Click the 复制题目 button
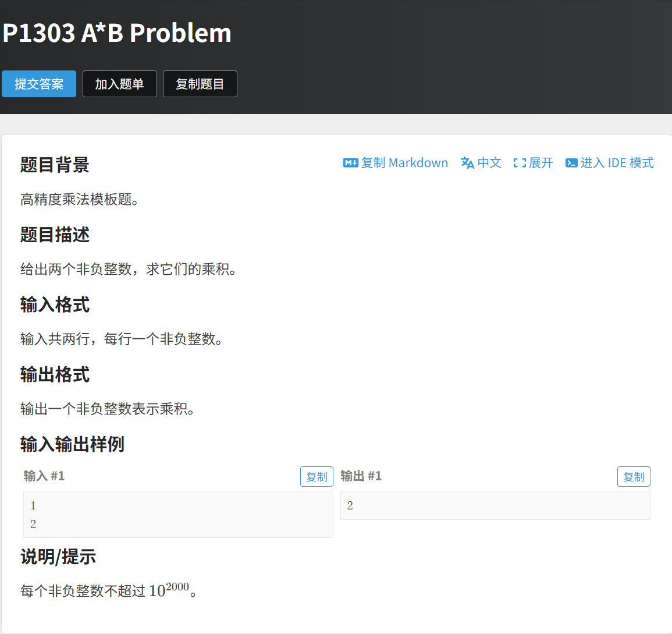Viewport: 672px width, 634px height. pos(200,84)
